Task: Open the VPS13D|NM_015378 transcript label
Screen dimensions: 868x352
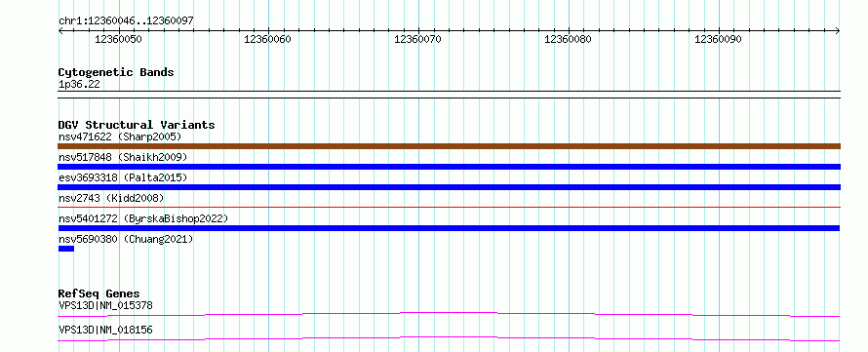Action: [105, 305]
